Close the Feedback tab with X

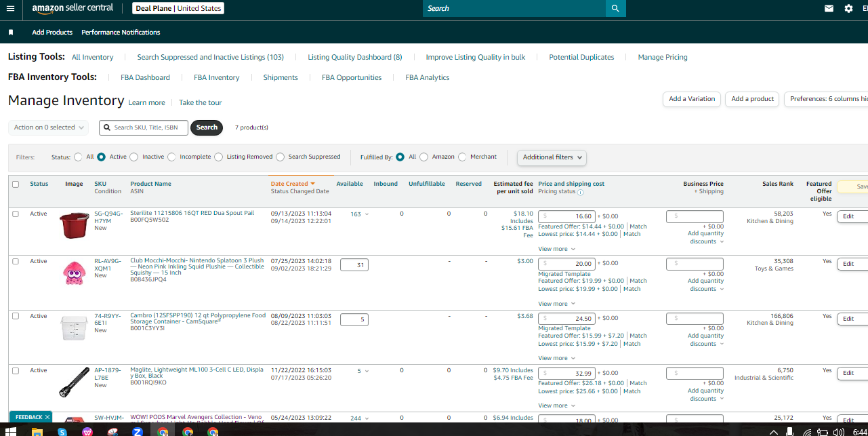pyautogui.click(x=47, y=417)
